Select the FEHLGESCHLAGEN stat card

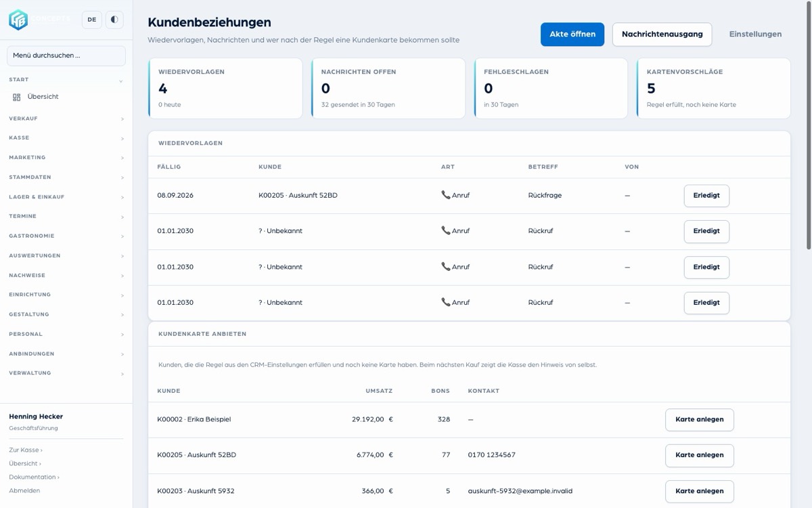click(x=551, y=88)
